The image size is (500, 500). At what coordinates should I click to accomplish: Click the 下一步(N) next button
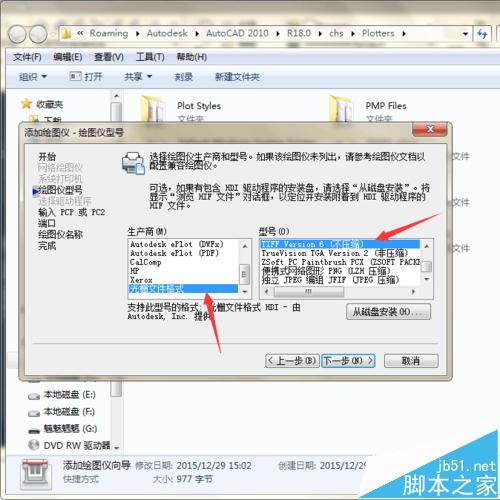(x=348, y=361)
